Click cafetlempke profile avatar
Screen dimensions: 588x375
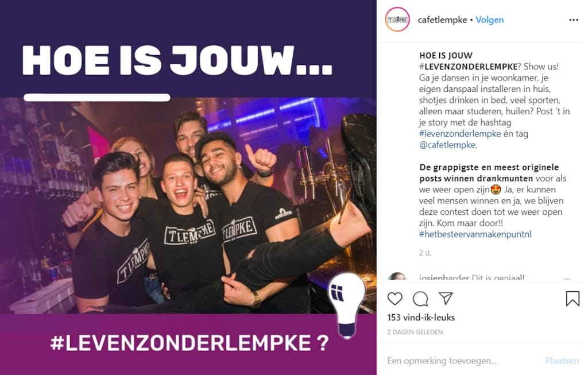(397, 20)
